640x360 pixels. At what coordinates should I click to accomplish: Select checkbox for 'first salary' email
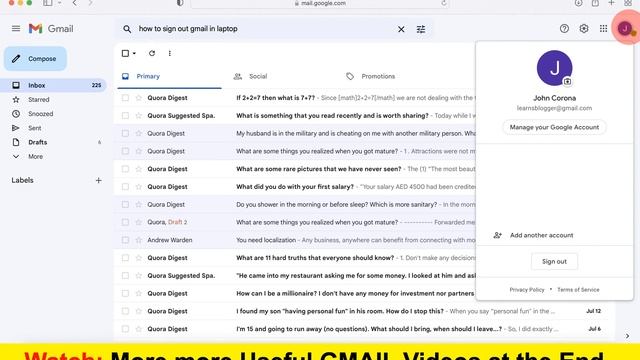tap(125, 187)
